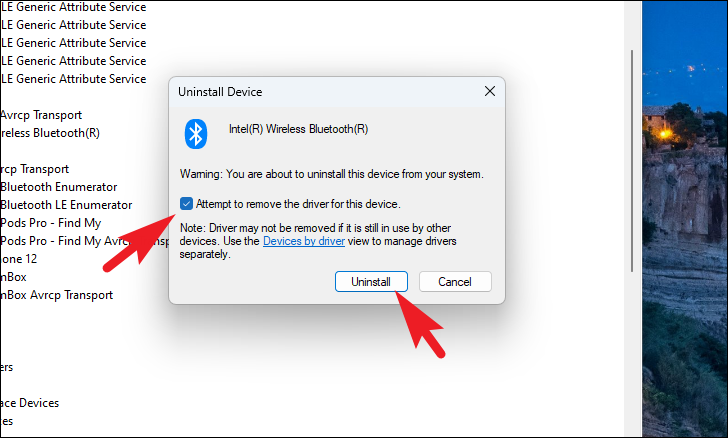The image size is (728, 438).
Task: Open the Devices by driver link
Action: [x=304, y=241]
